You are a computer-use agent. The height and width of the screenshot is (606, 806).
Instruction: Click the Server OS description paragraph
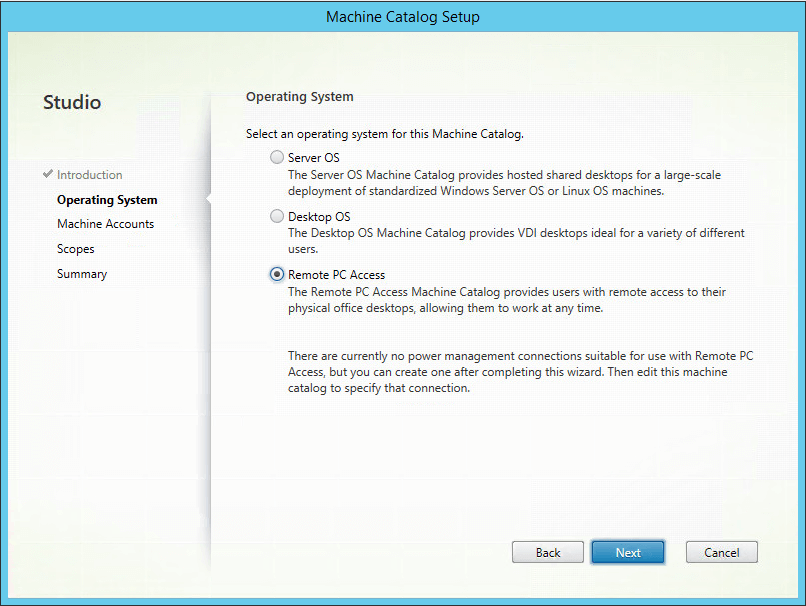[504, 183]
